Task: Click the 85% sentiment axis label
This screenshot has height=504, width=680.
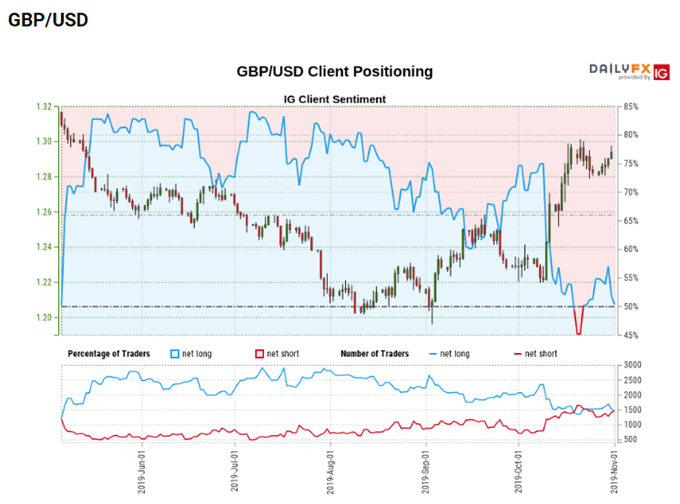Action: pyautogui.click(x=631, y=107)
